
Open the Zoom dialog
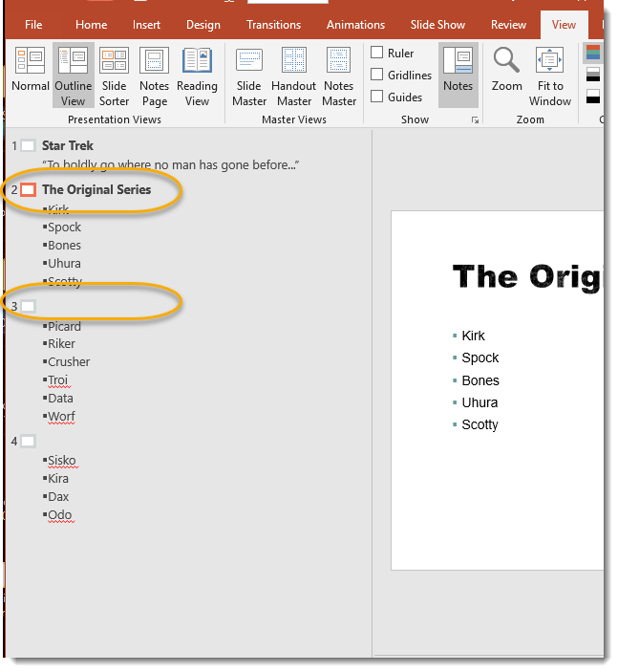click(506, 70)
